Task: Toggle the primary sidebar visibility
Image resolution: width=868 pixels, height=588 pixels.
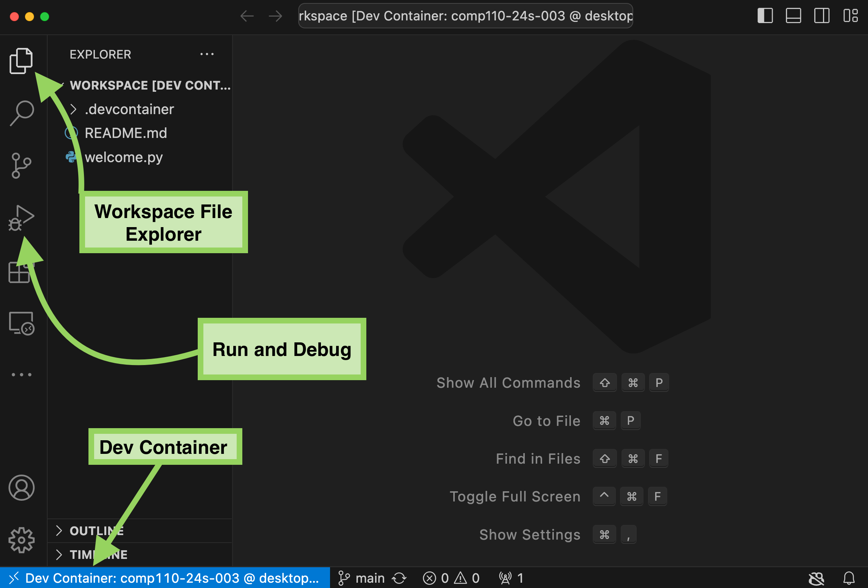Action: click(765, 16)
